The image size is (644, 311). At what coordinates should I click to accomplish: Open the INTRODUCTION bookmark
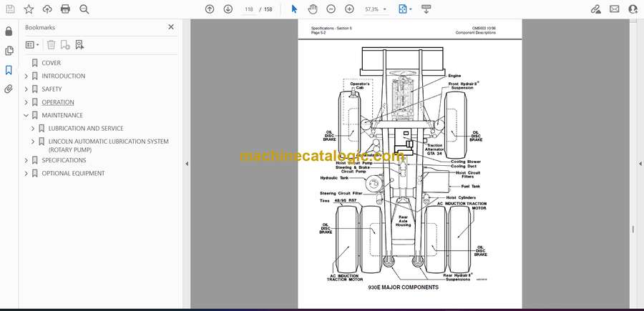63,76
